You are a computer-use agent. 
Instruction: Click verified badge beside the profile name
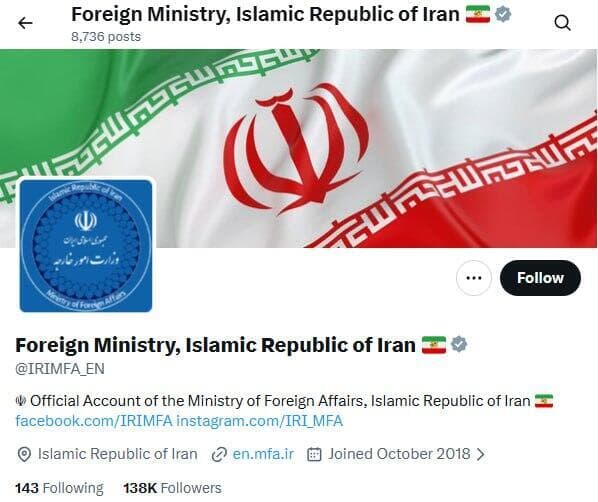(x=459, y=344)
